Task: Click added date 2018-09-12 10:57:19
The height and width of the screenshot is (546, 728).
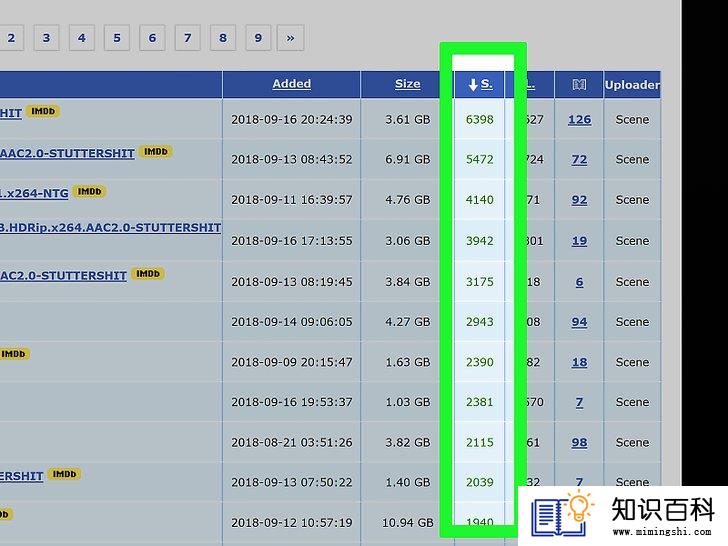Action: [x=292, y=523]
